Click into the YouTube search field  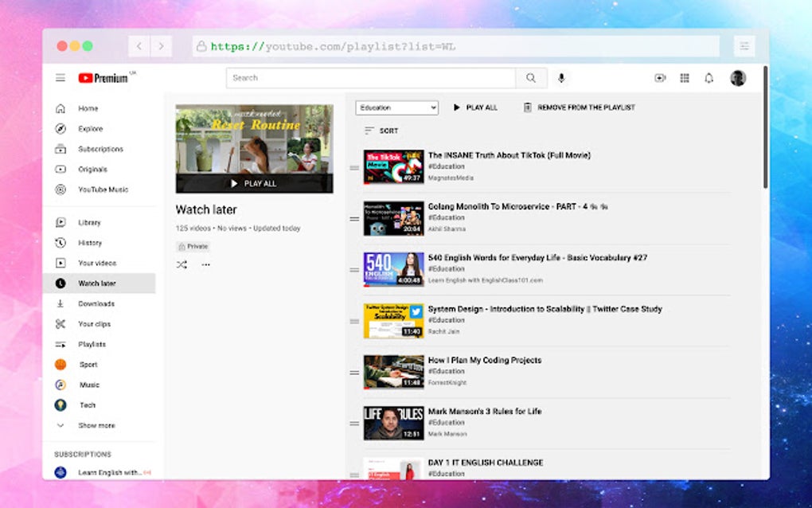coord(371,78)
